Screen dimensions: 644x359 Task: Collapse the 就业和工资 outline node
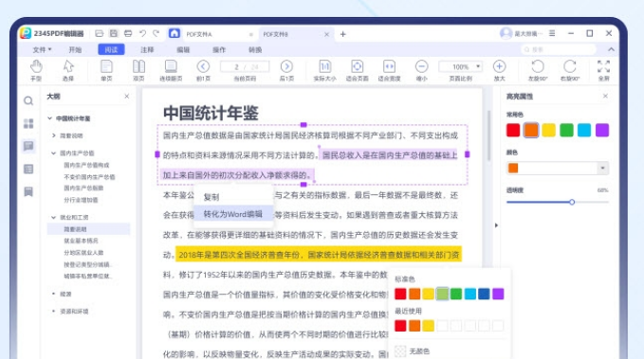click(54, 217)
